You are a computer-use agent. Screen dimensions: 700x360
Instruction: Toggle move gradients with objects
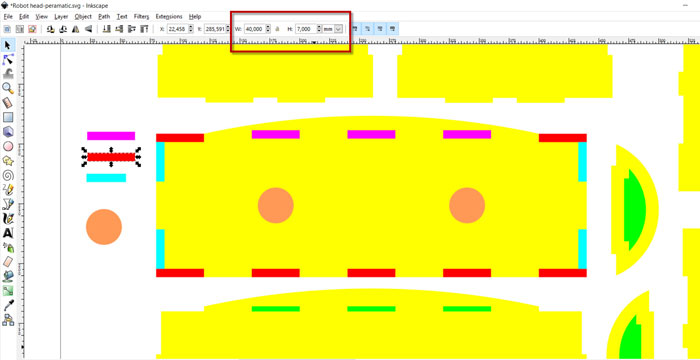pyautogui.click(x=380, y=29)
